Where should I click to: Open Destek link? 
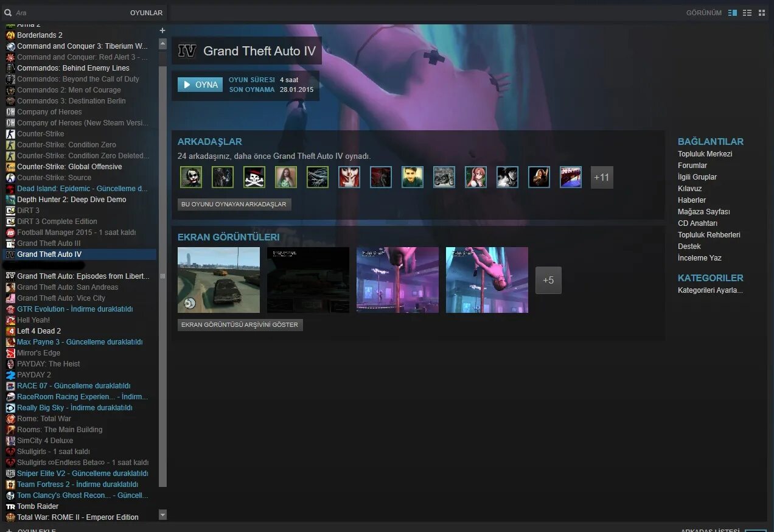[x=689, y=247]
